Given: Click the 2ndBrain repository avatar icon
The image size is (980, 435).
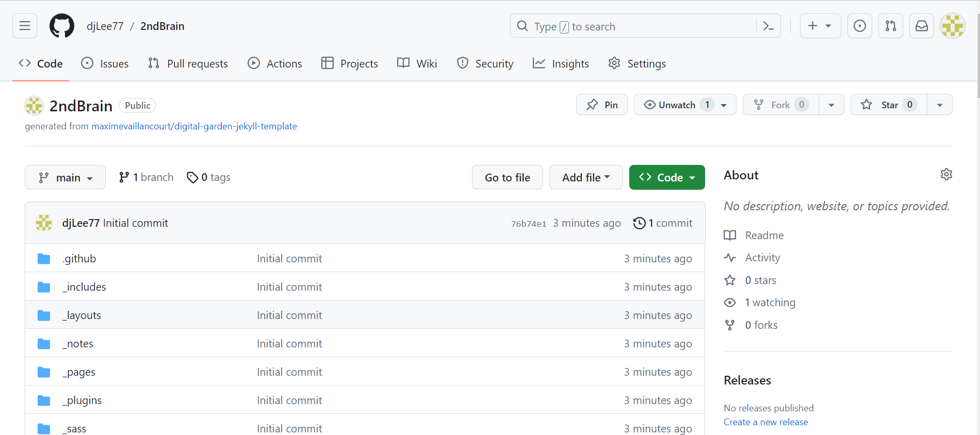Looking at the screenshot, I should (34, 106).
